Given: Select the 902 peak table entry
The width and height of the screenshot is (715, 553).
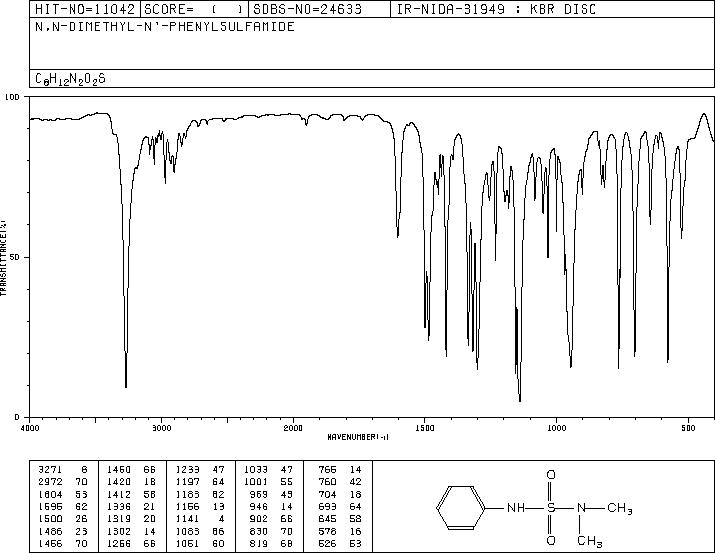Looking at the screenshot, I should tap(272, 519).
